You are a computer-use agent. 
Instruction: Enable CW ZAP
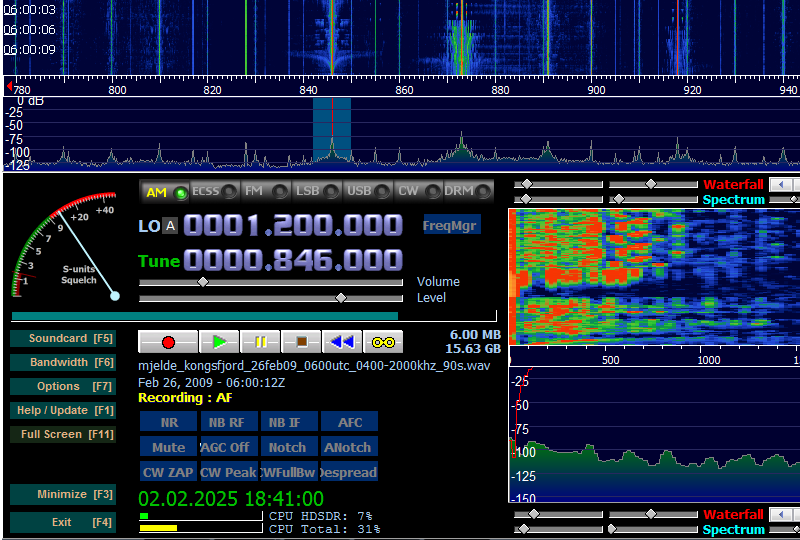coord(168,472)
